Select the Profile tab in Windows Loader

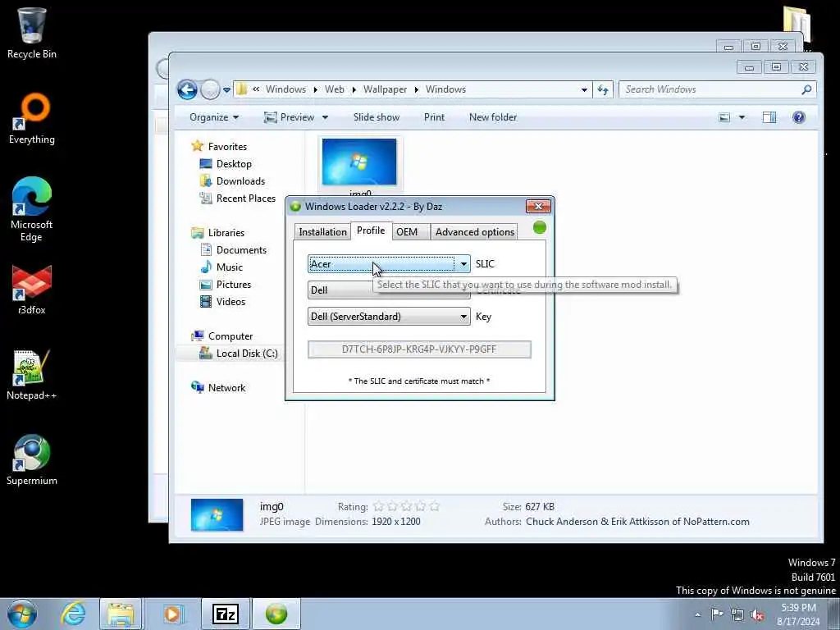[x=371, y=231]
